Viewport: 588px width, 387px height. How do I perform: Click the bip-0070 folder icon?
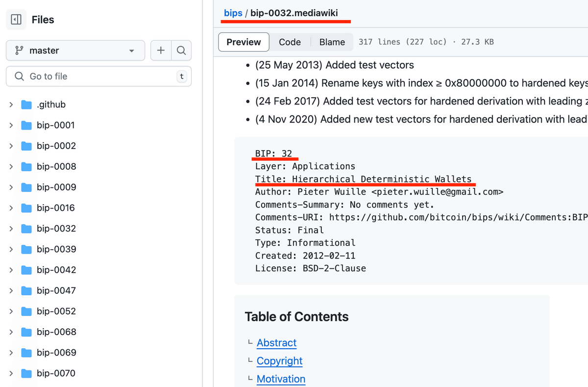(26, 373)
